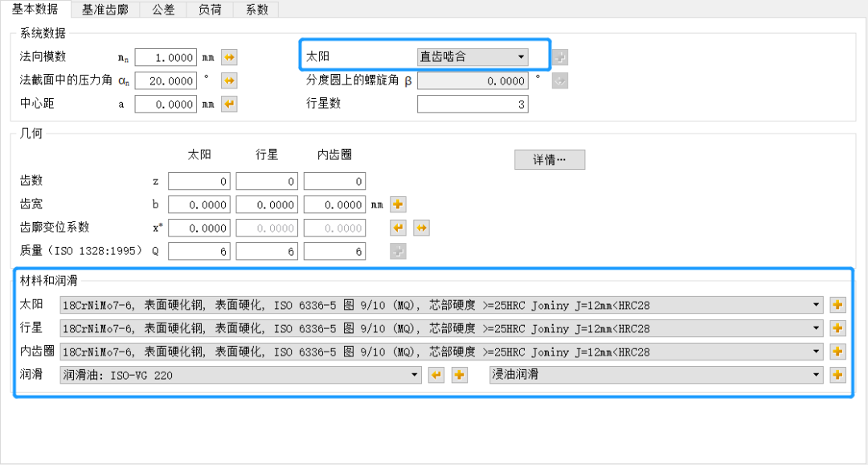Screen dimensions: 868x465
Task: Click the plus icon beside the 内齿圈 material dropdown
Action: pos(837,352)
